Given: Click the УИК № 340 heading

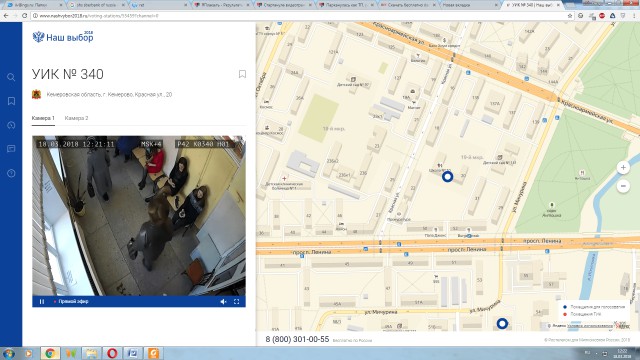Looking at the screenshot, I should tap(68, 74).
